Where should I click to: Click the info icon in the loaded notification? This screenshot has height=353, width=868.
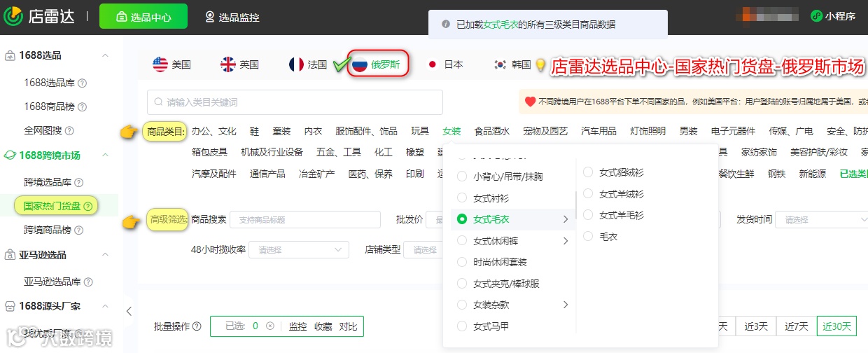tap(446, 24)
